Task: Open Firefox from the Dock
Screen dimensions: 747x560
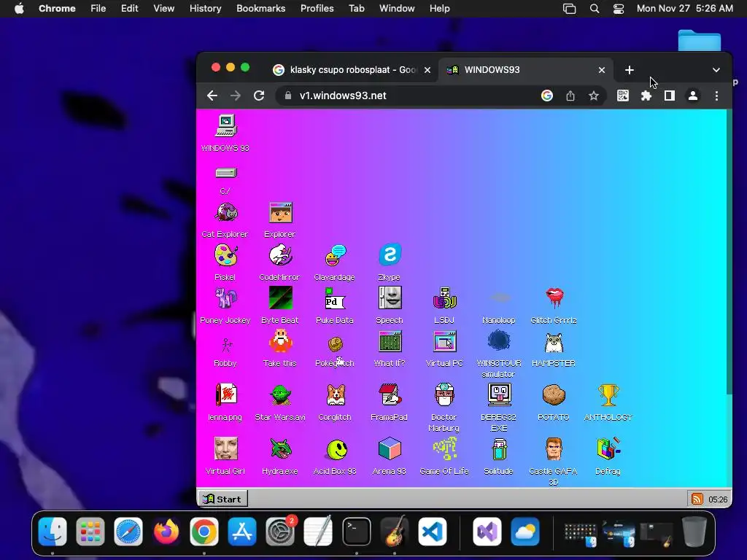Action: click(x=166, y=532)
